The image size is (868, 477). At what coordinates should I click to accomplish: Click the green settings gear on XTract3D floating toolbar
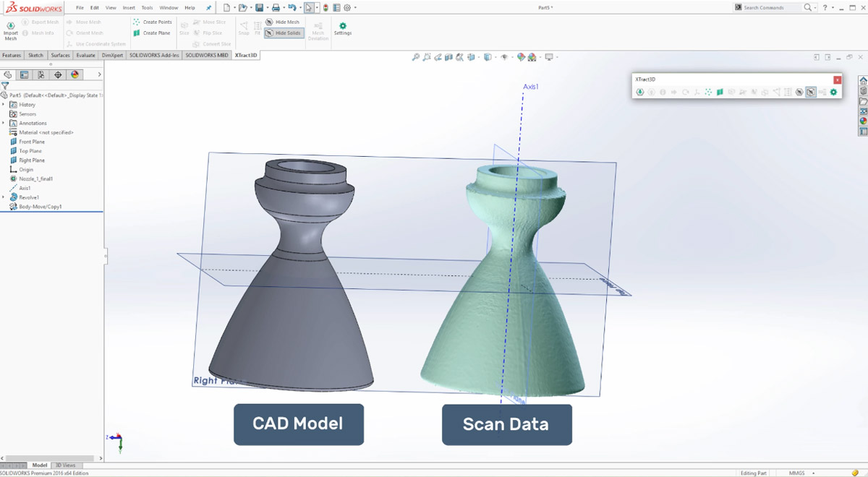[833, 93]
